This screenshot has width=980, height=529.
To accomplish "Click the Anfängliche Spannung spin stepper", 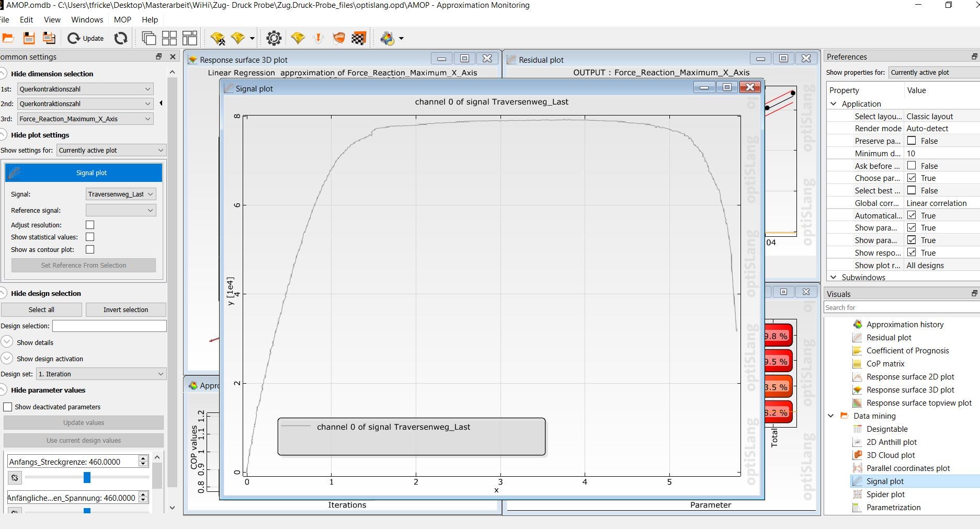I will point(143,498).
